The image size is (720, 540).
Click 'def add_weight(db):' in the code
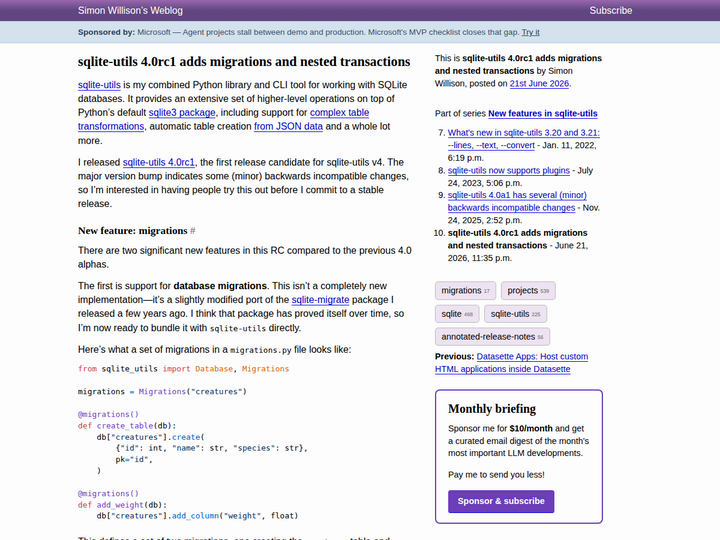point(122,505)
